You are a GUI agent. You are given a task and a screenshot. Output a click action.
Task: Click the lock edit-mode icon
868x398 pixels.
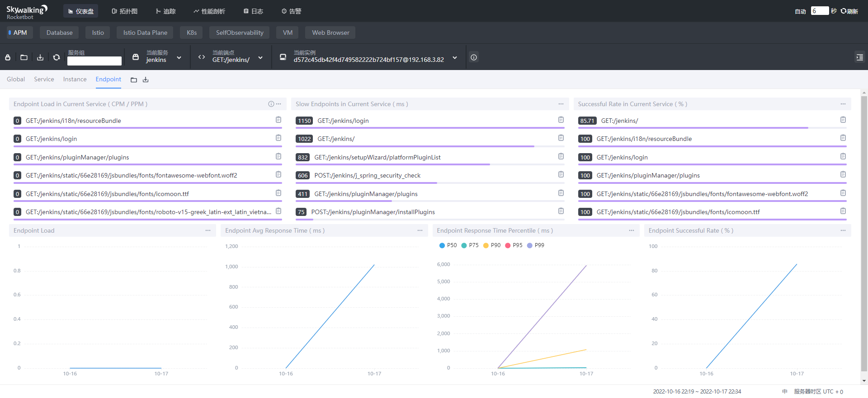pyautogui.click(x=8, y=57)
